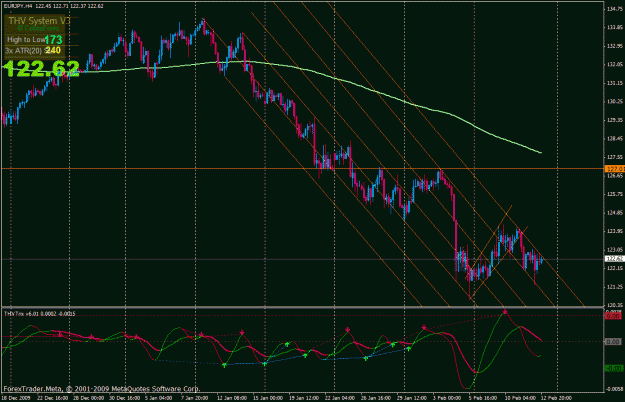Viewport: 625px width, 402px height.
Task: Click the 5 Feb 16:00 time label
Action: 482,398
